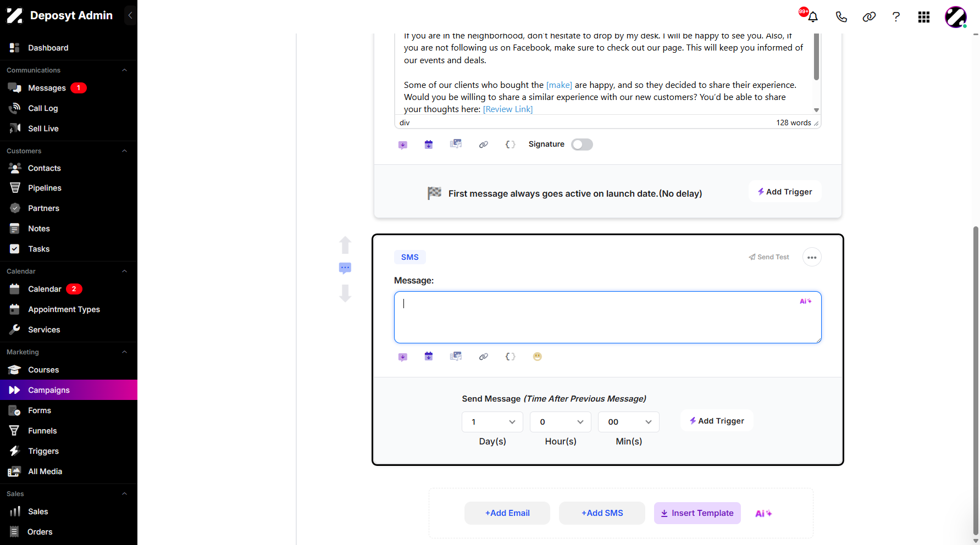Viewport: 980px width, 545px height.
Task: Open the notifications bell icon
Action: (x=813, y=17)
